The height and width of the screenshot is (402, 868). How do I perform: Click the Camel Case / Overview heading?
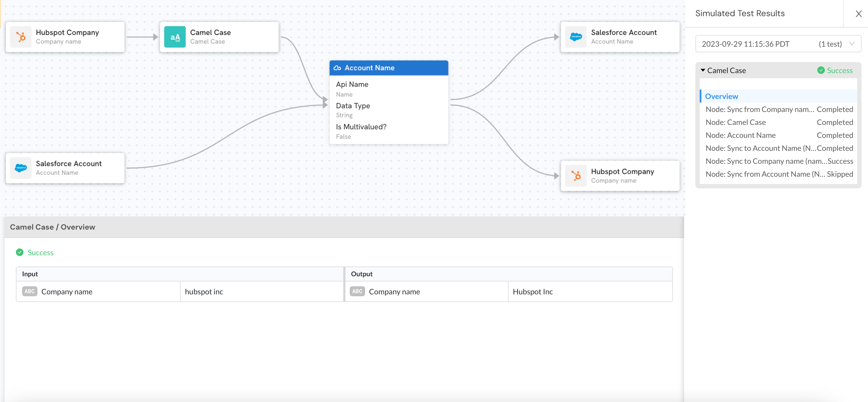tap(53, 227)
